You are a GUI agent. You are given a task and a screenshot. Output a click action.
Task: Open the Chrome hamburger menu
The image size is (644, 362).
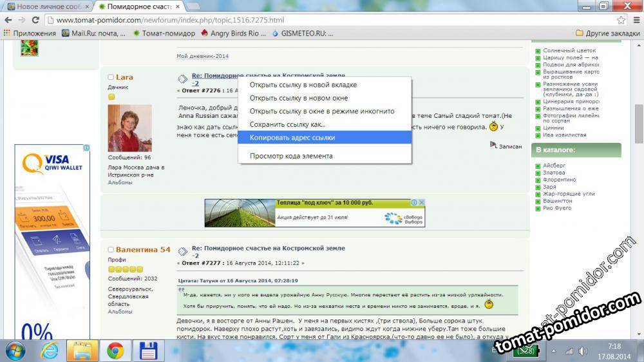(635, 20)
